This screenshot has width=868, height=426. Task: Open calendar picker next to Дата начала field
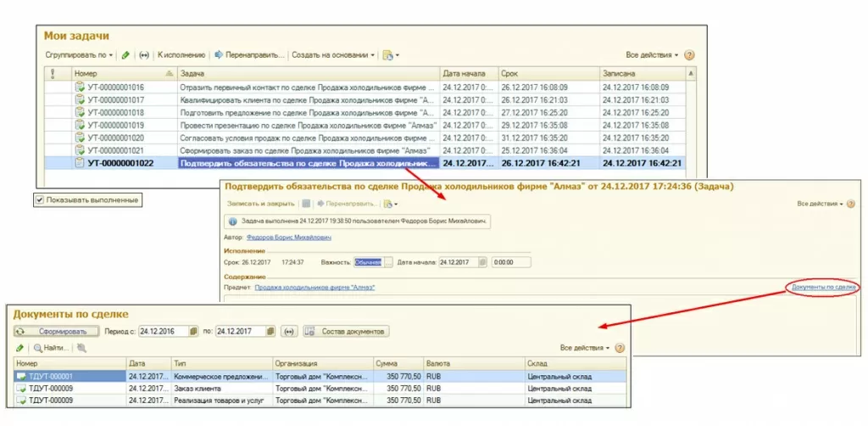pos(481,262)
